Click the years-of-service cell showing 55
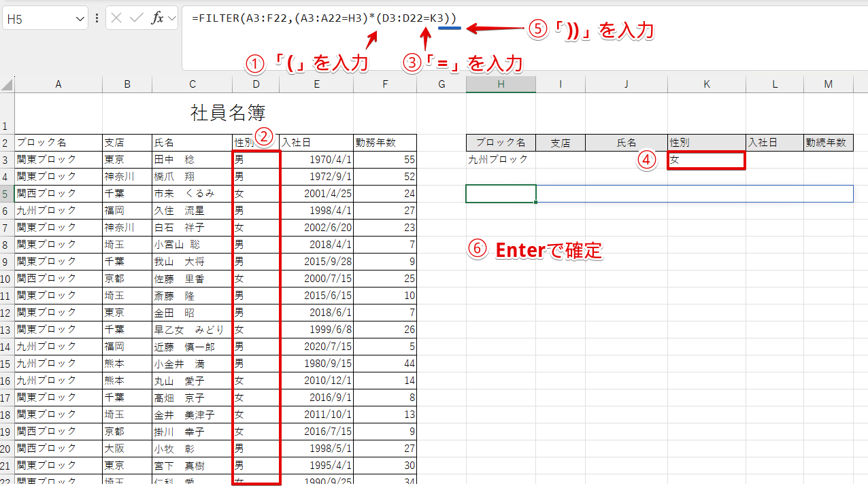 385,160
